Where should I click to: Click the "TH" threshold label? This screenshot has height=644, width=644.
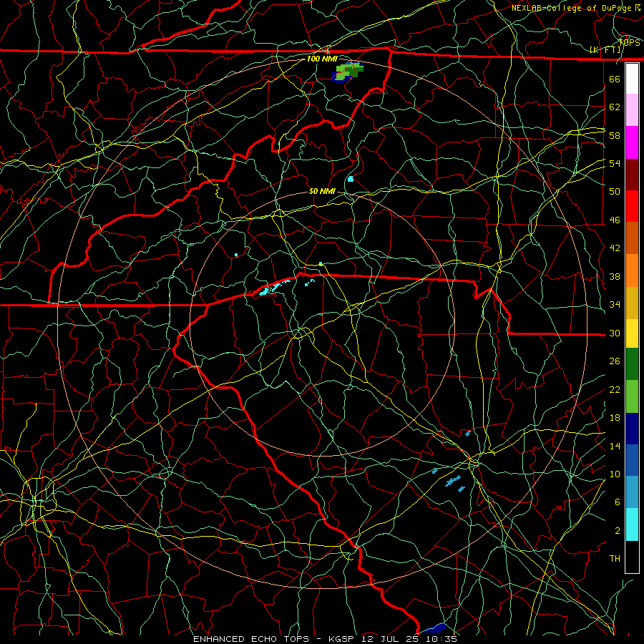[x=615, y=559]
